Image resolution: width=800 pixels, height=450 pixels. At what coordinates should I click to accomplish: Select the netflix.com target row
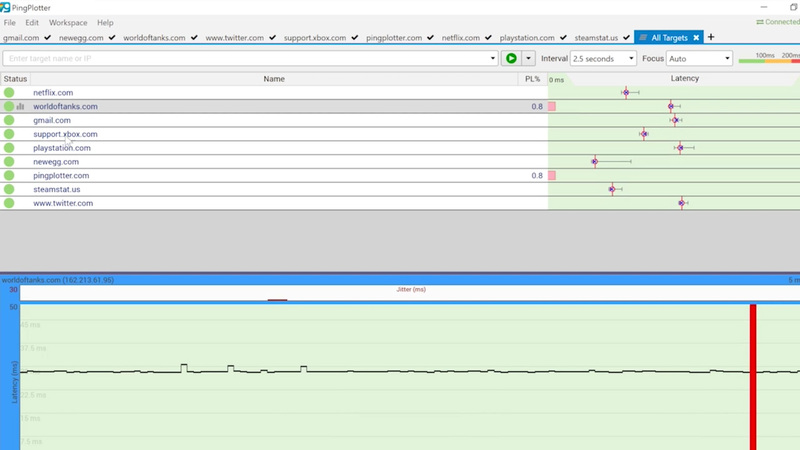tap(400, 92)
